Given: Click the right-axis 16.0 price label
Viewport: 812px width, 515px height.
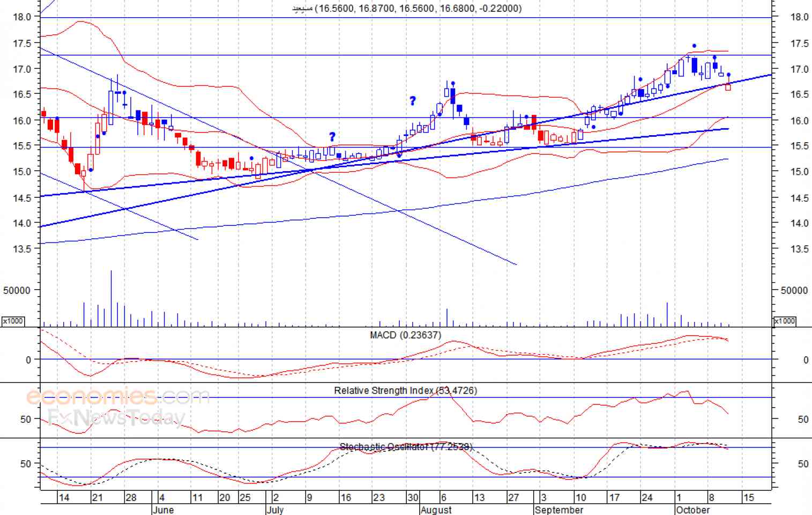Looking at the screenshot, I should tap(799, 121).
